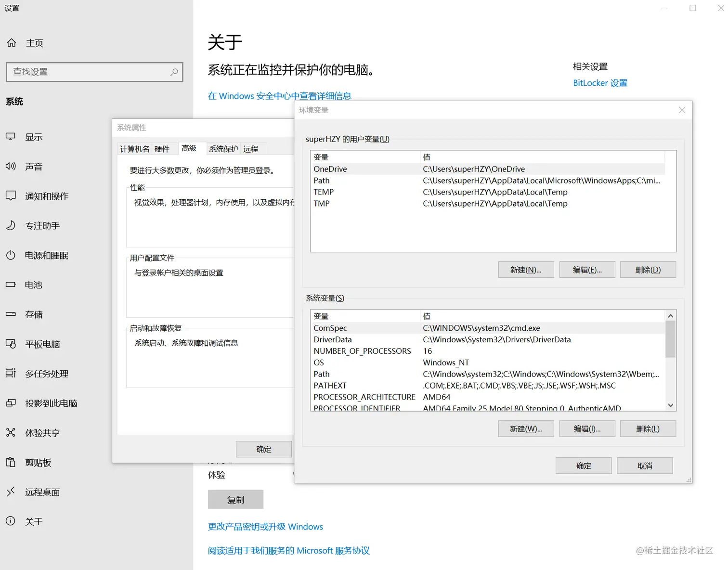Click the 查找设置 search field
The height and width of the screenshot is (570, 728).
pyautogui.click(x=94, y=71)
